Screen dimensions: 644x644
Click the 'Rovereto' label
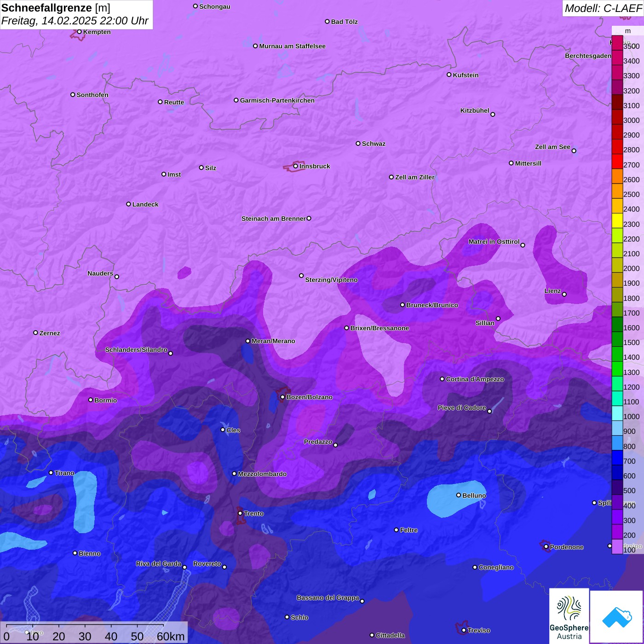click(207, 563)
